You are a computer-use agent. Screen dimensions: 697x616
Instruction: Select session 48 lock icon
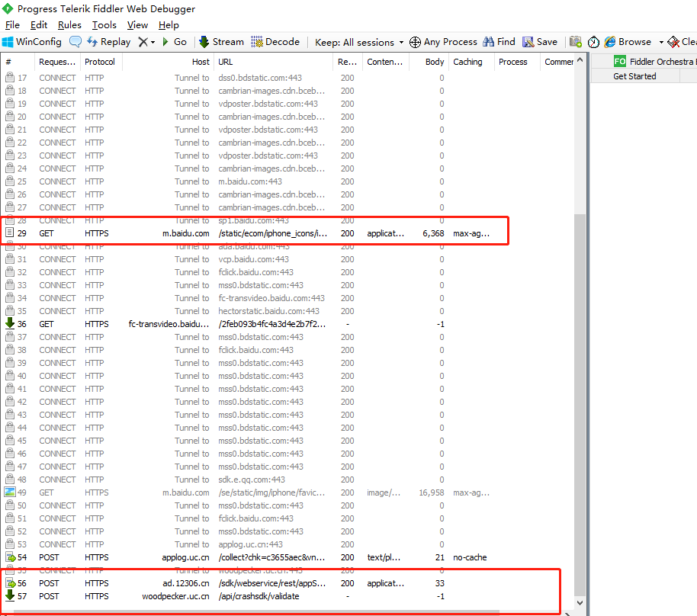10,479
